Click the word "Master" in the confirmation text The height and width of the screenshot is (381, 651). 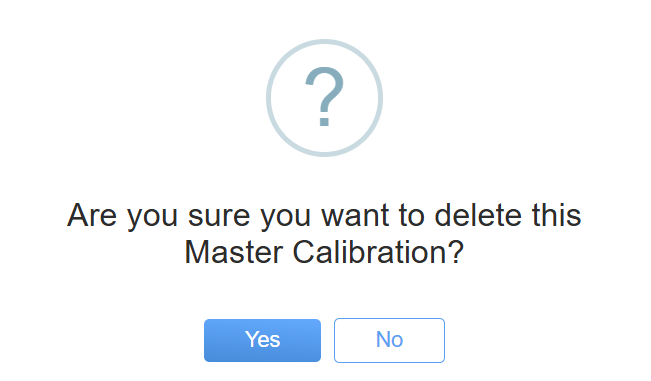point(234,252)
